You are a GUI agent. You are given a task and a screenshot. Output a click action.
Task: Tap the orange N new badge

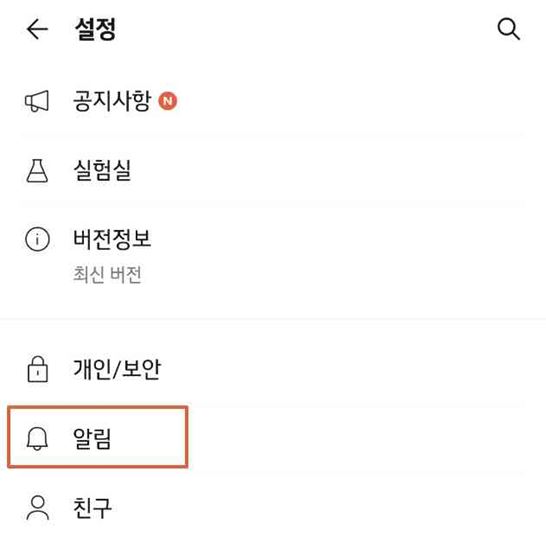(x=167, y=101)
